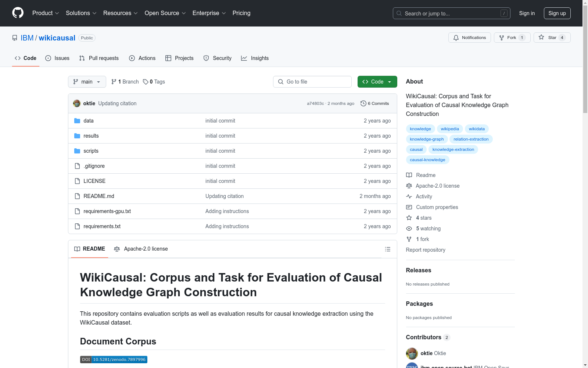Click the page vertical scrollbar thumb
588x368 pixels.
585,59
